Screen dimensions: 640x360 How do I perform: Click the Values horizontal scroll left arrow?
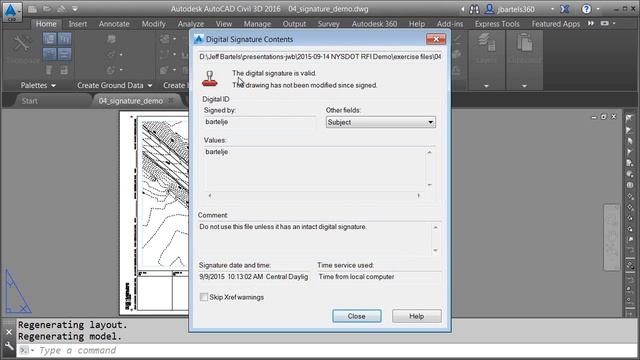click(x=210, y=196)
